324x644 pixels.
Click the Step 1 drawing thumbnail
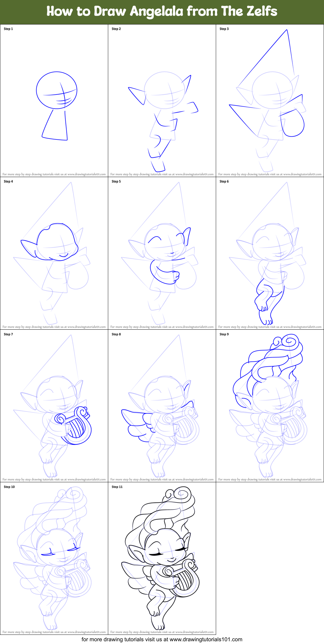[54, 101]
